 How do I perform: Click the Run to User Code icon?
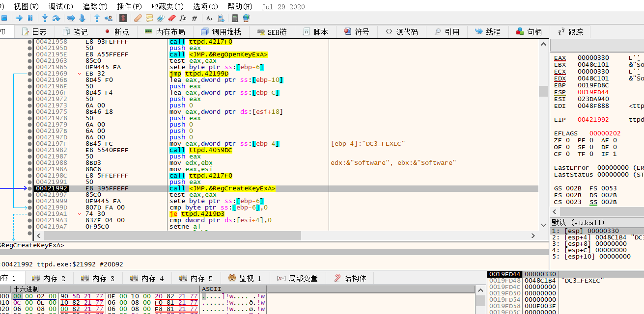coord(109,18)
